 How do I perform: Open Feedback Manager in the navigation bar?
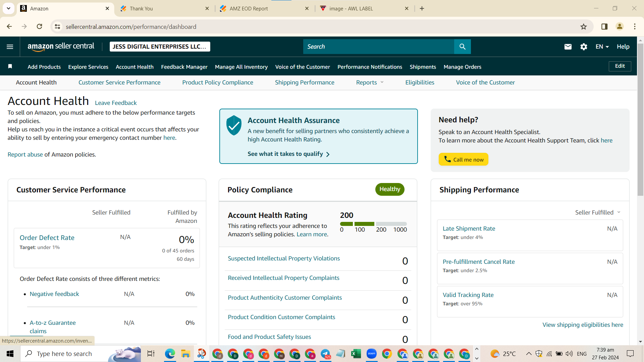coord(184,67)
